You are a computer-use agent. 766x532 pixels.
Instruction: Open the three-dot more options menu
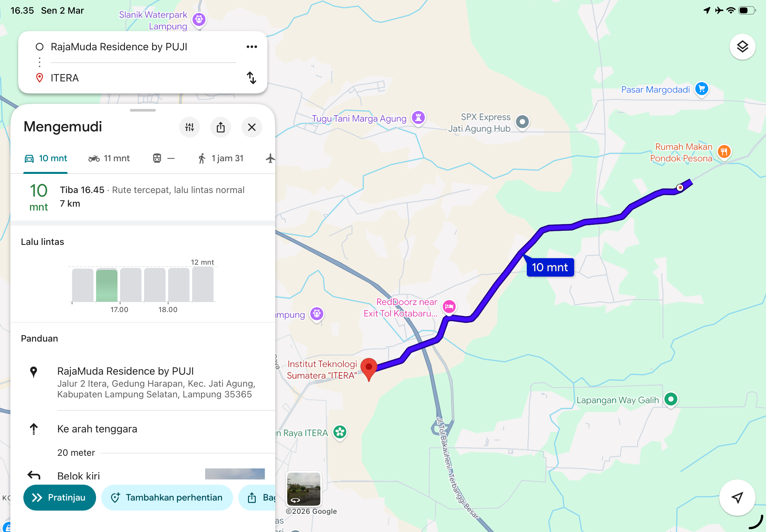point(252,47)
